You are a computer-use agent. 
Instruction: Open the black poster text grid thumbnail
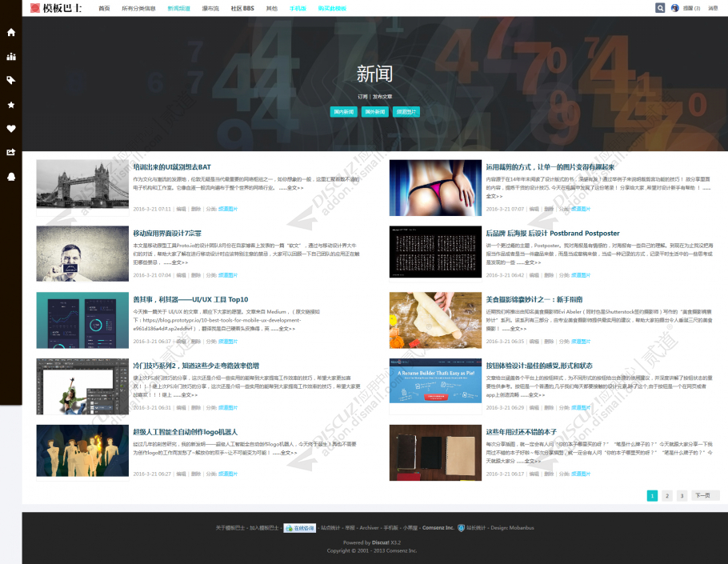click(435, 251)
